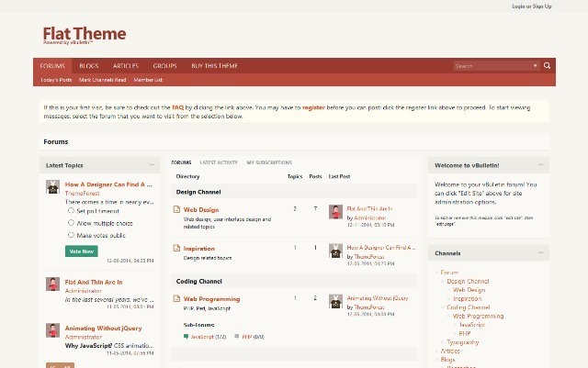Click Mark Channels Read link

point(102,80)
